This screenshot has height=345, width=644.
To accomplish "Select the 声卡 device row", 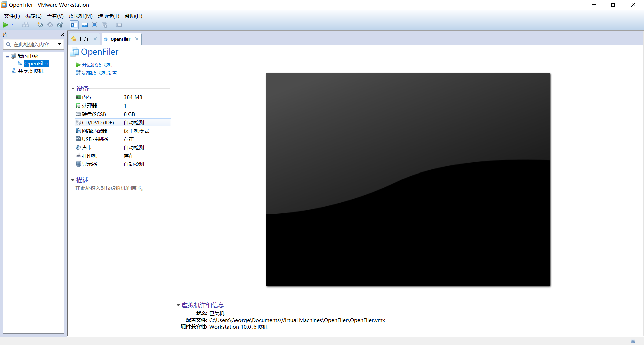I will [123, 147].
